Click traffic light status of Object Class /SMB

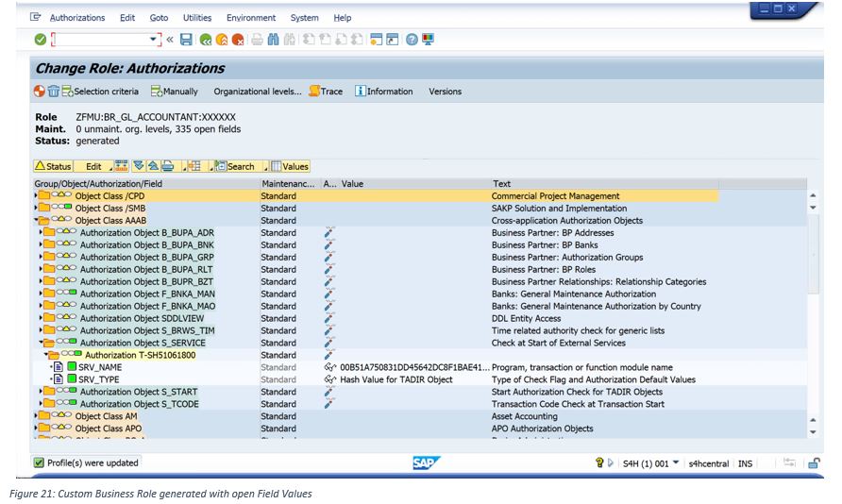[61, 208]
